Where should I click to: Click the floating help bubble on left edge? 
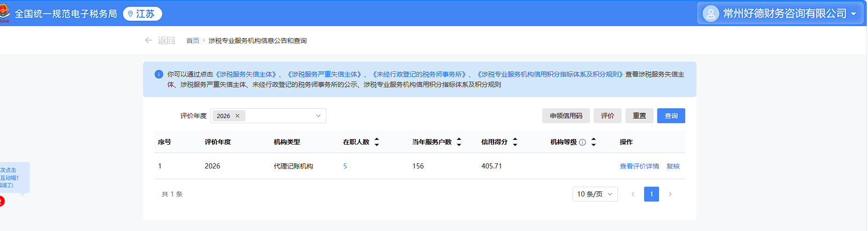tap(14, 178)
